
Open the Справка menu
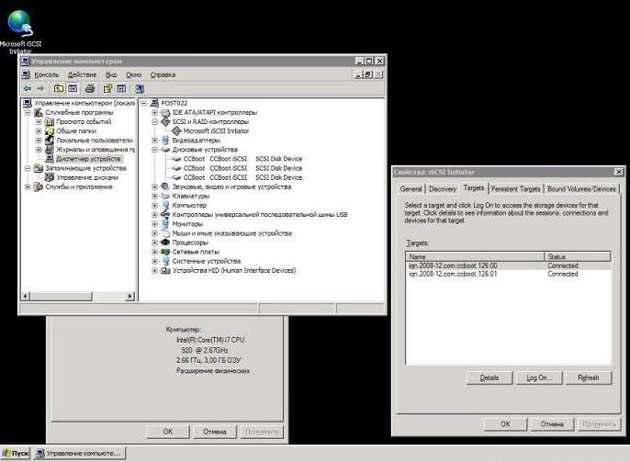point(163,75)
